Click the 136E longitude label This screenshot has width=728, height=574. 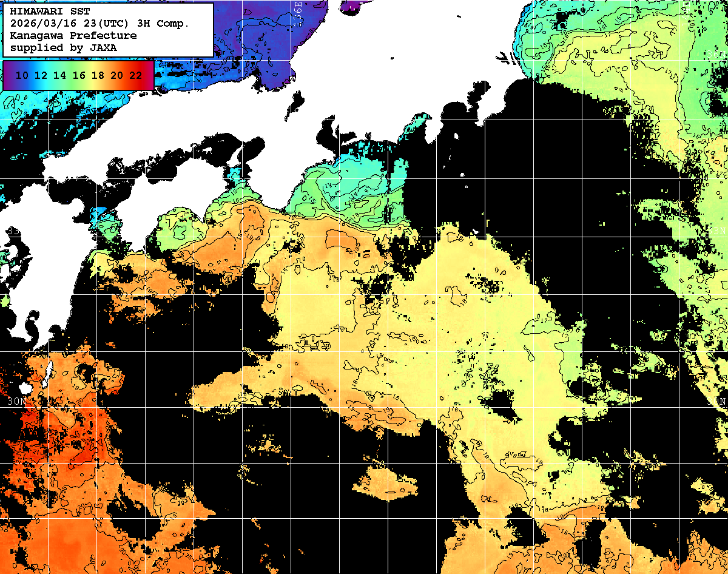tap(297, 12)
